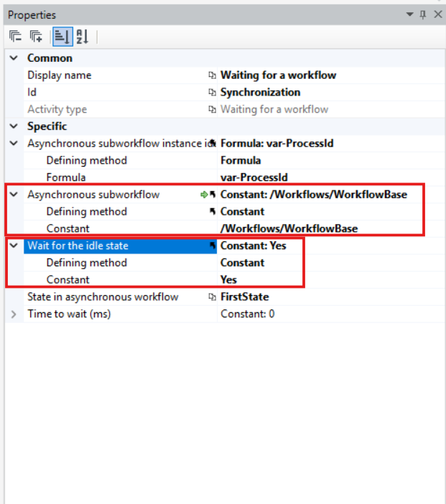This screenshot has width=446, height=504.
Task: Select the Time to wait (ms) label
Action: tap(69, 314)
